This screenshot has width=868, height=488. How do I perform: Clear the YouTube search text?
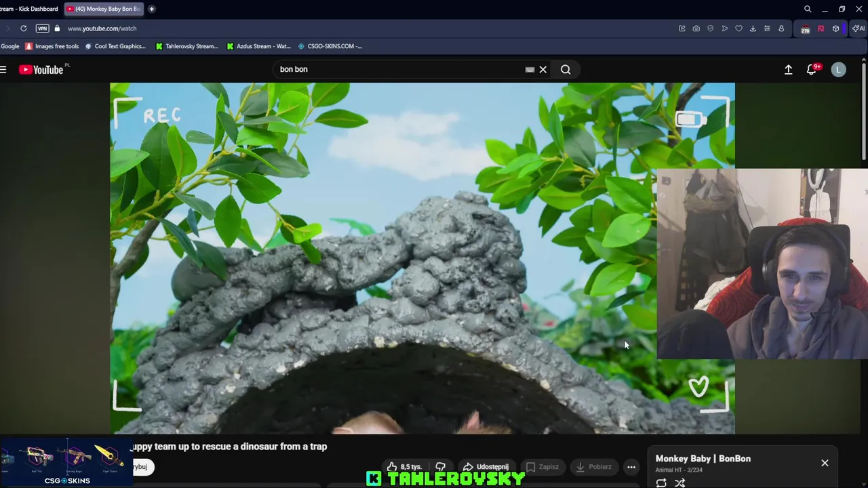pyautogui.click(x=543, y=69)
